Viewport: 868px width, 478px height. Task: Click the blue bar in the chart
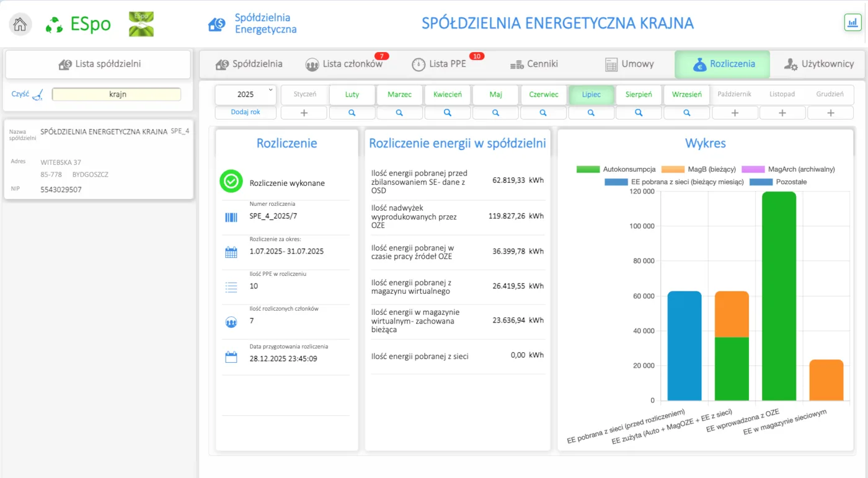[x=684, y=346]
